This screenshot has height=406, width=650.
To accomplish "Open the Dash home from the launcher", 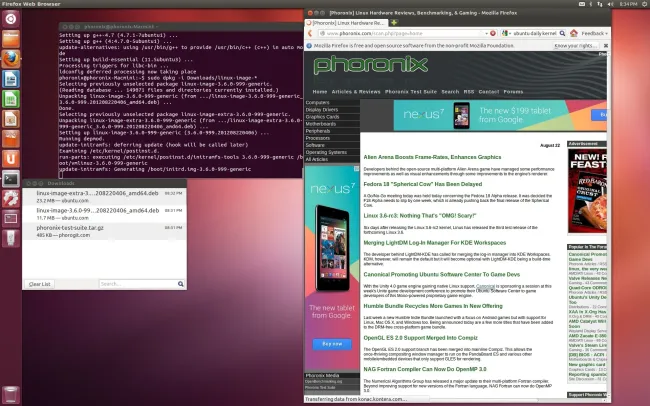I will (11, 19).
